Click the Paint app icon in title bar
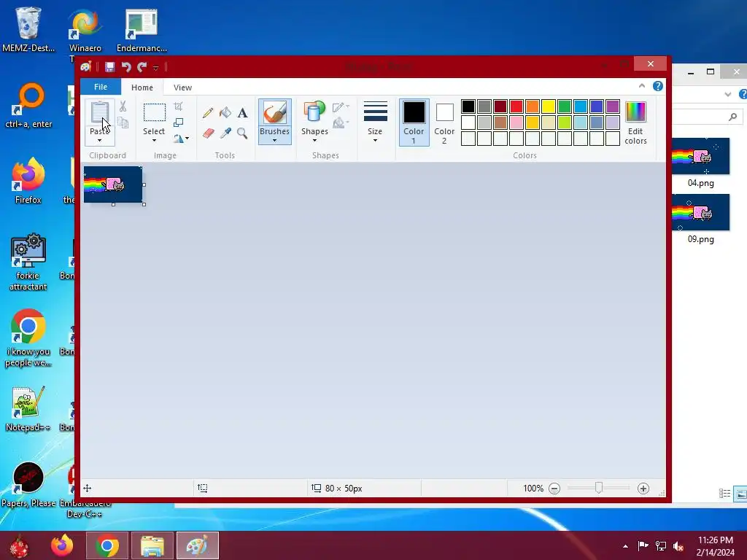The height and width of the screenshot is (560, 747). click(x=86, y=66)
